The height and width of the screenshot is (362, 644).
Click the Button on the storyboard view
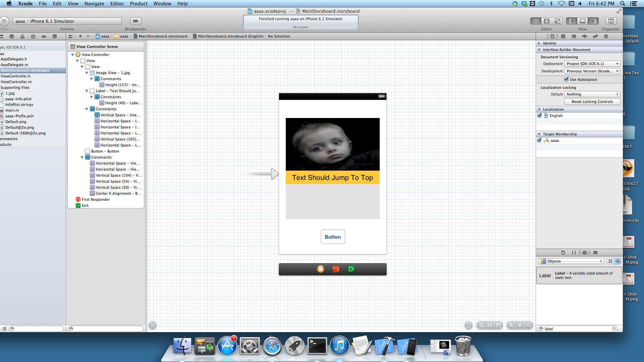pos(332,237)
